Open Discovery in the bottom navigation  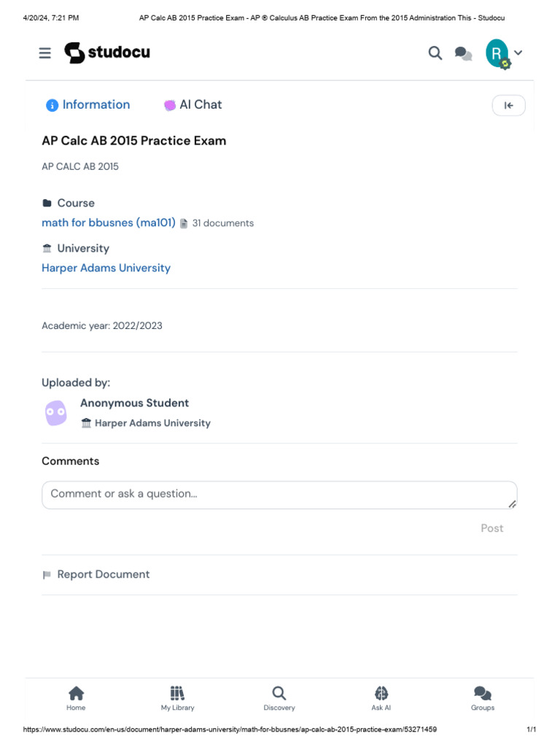(x=279, y=698)
